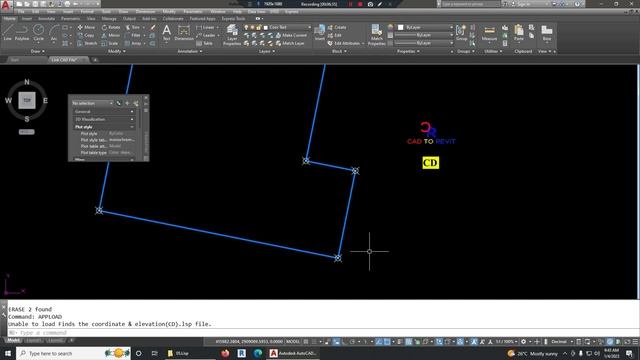Viewport: 640px width, 360px height.
Task: Select the Line tool
Action: [8, 32]
